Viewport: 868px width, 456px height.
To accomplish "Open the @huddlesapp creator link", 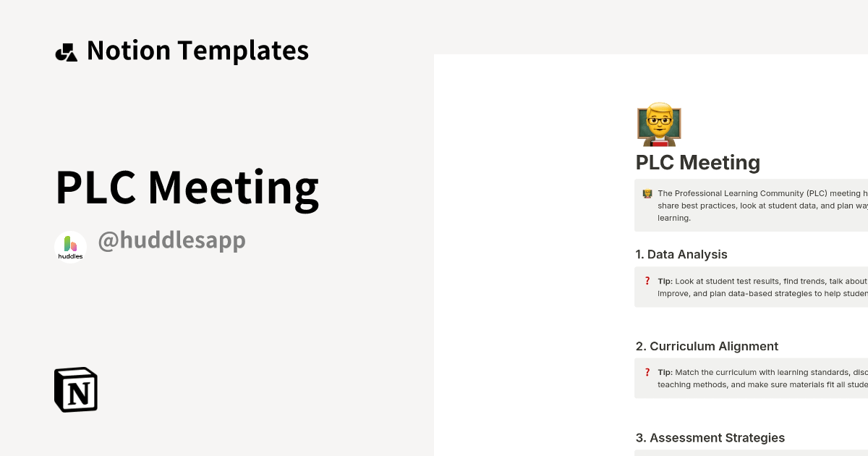I will coord(171,240).
